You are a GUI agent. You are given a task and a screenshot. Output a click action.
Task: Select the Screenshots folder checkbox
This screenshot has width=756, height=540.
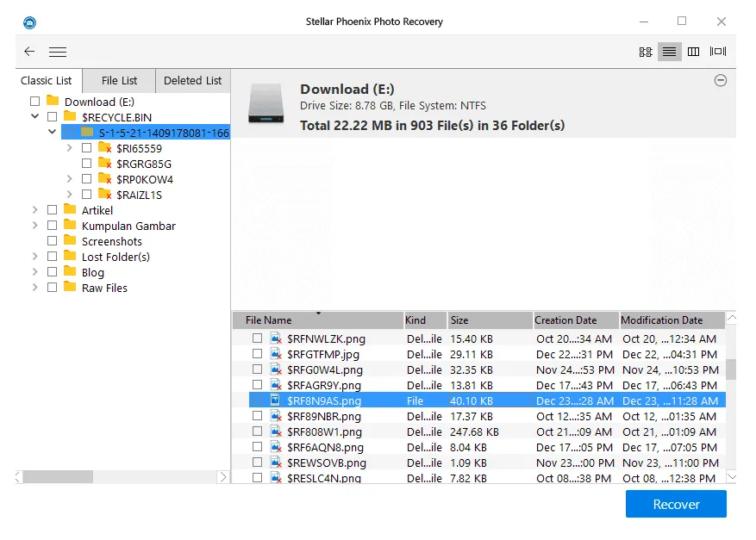pos(52,240)
